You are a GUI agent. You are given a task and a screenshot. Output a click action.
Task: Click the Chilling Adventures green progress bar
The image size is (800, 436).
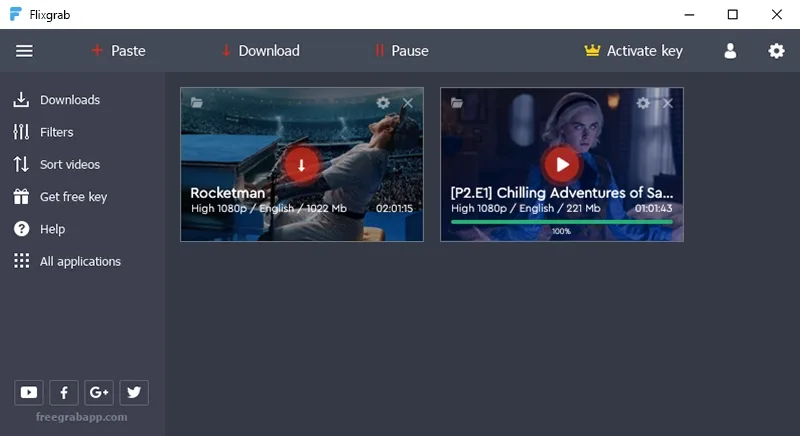pos(562,222)
